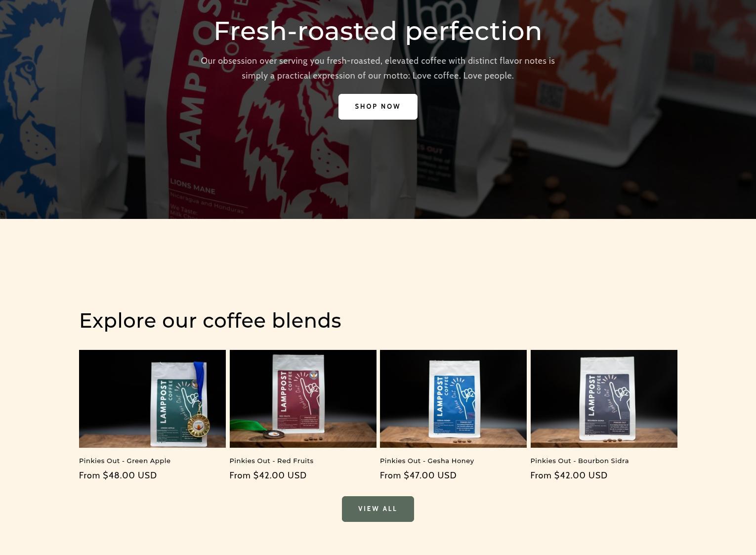Click the Explore our coffee blends heading
Image resolution: width=756 pixels, height=555 pixels.
pos(210,321)
